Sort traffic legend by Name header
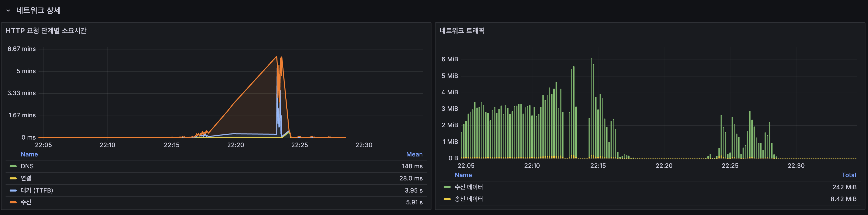Screen dimensions: 868x215 pyautogui.click(x=463, y=175)
